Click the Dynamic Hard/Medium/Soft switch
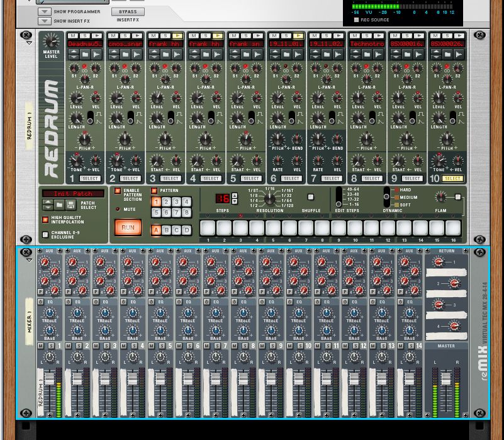This screenshot has height=440, width=504. [x=387, y=196]
